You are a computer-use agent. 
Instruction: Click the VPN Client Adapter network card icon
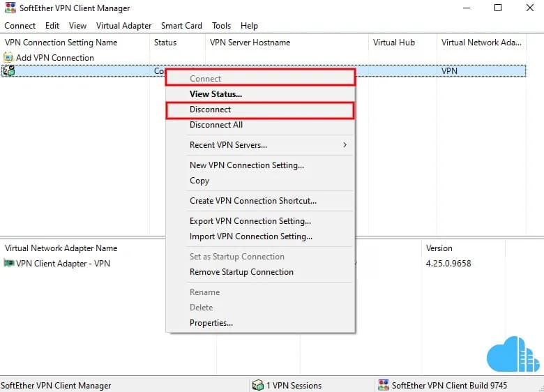point(8,263)
